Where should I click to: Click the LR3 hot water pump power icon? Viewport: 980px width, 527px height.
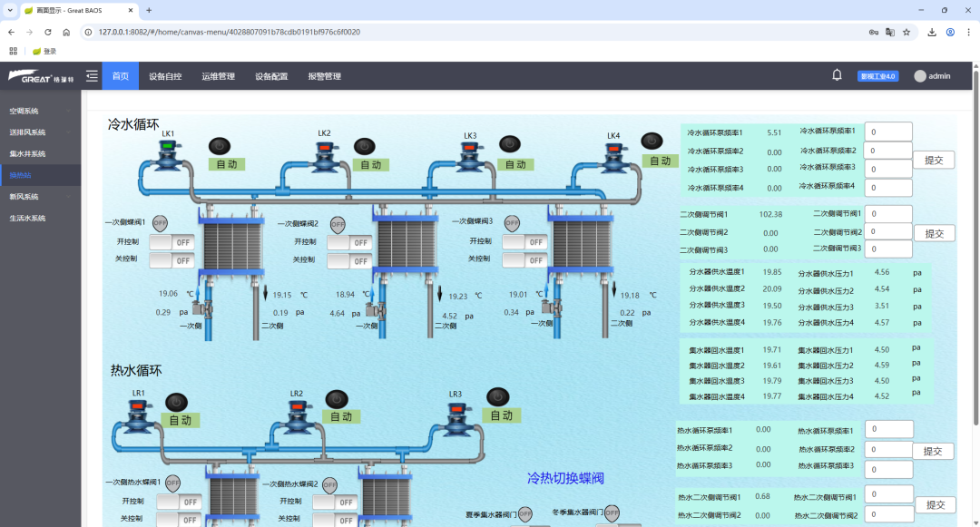[x=497, y=396]
